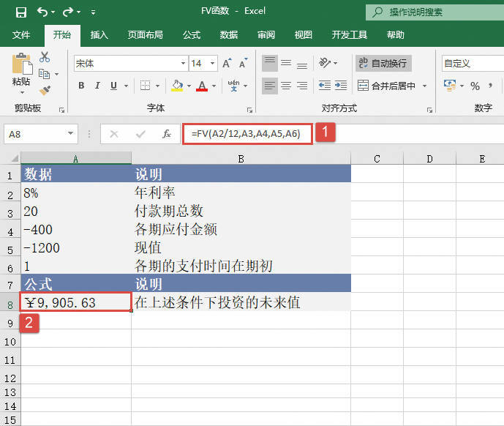The width and height of the screenshot is (504, 426).
Task: Click the font color red A swatch
Action: 202,86
